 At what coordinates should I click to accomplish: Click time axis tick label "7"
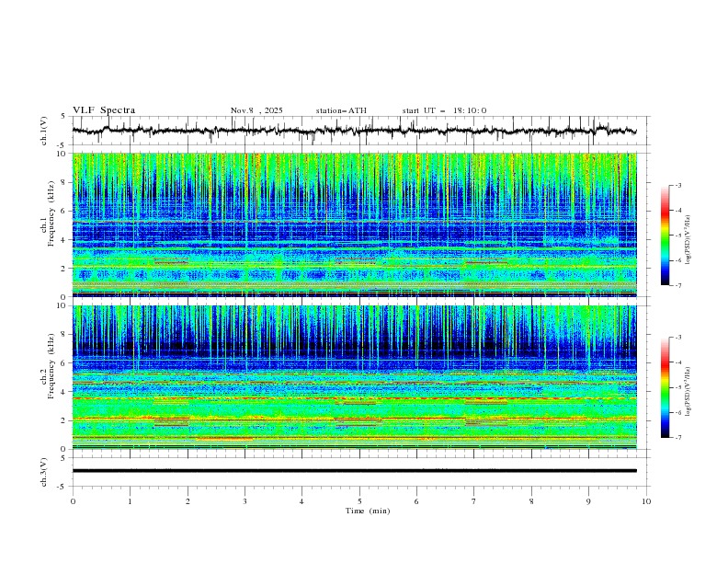pyautogui.click(x=474, y=501)
